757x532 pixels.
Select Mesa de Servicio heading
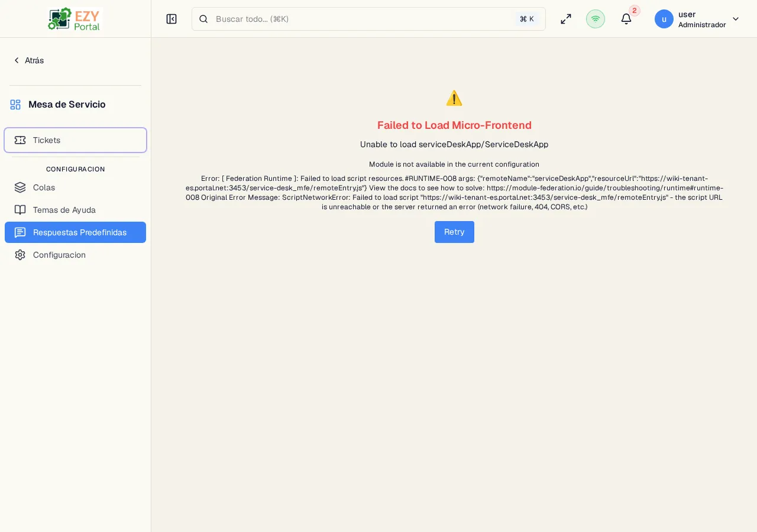tap(67, 105)
